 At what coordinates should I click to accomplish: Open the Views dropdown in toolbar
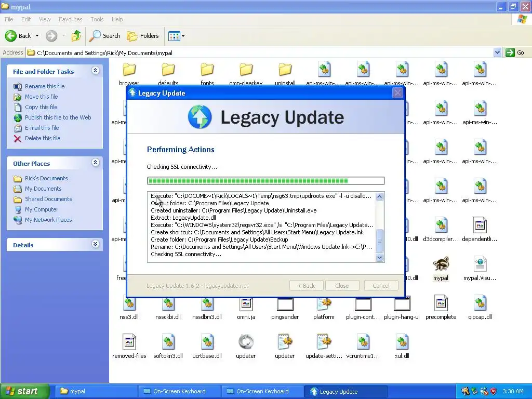tap(183, 36)
